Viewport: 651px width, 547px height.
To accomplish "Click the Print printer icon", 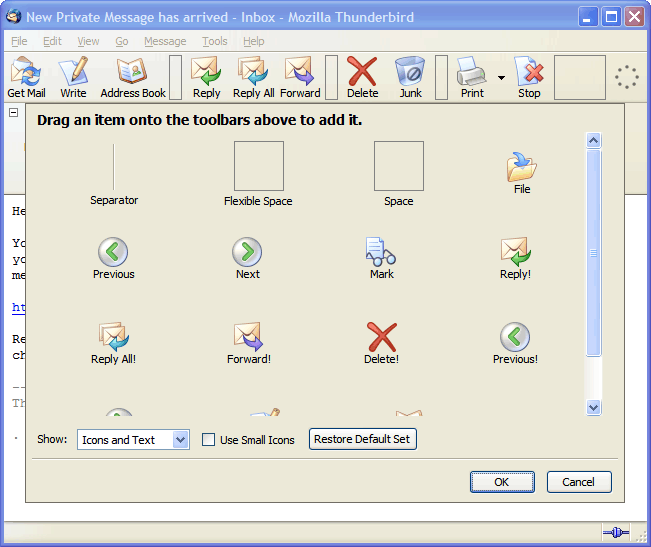I will [x=472, y=78].
